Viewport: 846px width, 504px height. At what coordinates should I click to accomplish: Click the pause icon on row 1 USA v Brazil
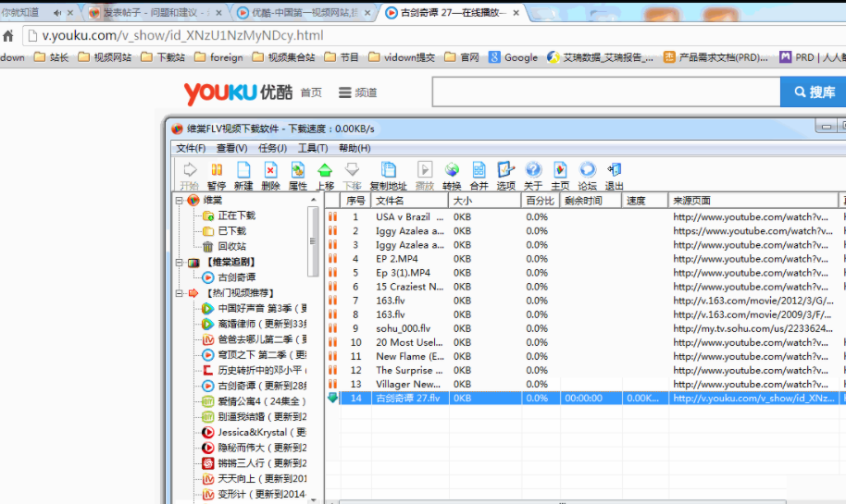tap(333, 216)
